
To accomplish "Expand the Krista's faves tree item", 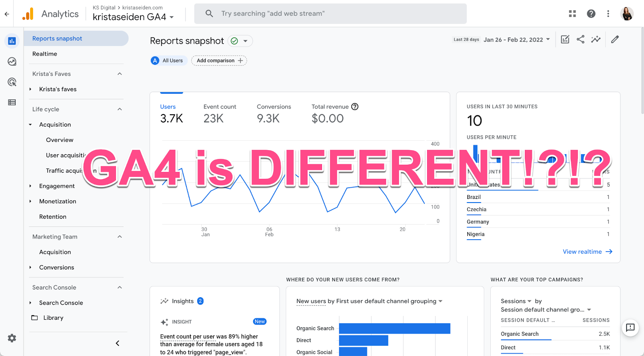I will (30, 89).
